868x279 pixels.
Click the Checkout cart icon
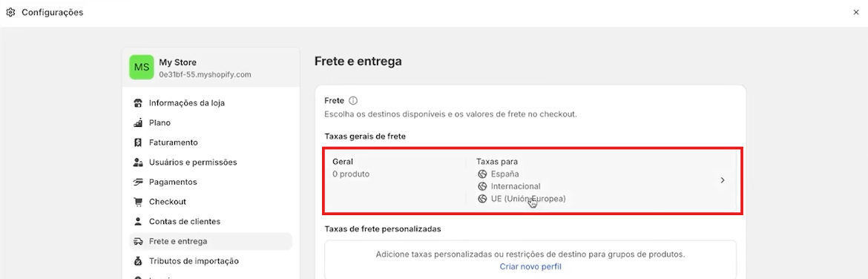[x=139, y=202]
